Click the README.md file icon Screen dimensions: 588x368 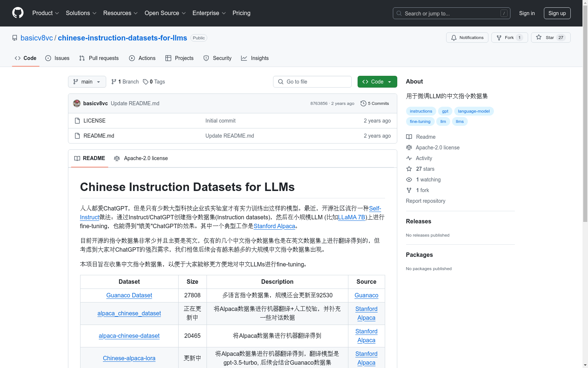point(77,136)
